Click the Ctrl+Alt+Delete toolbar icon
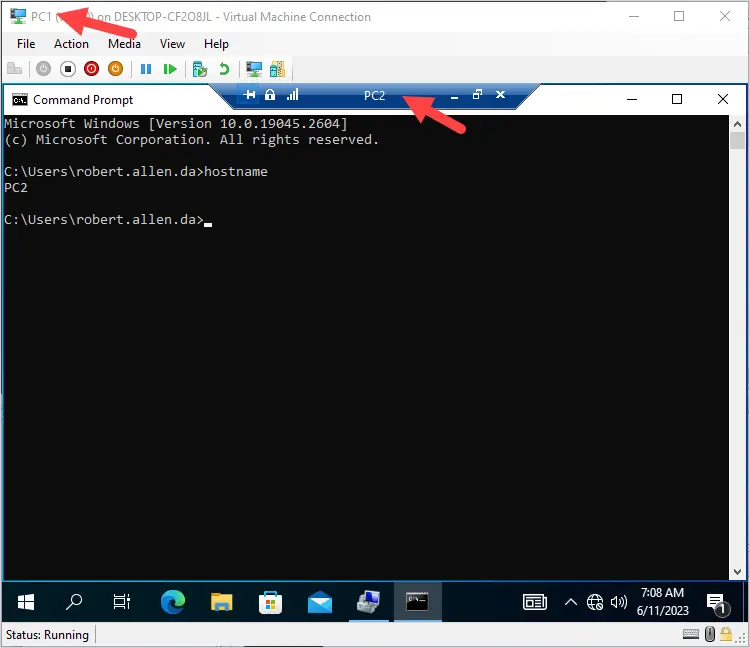This screenshot has height=648, width=750. [14, 69]
